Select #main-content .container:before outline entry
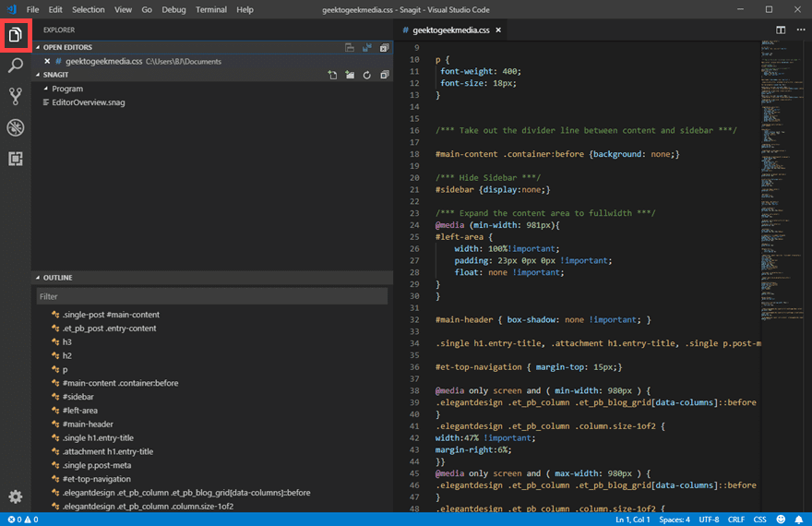Image resolution: width=812 pixels, height=526 pixels. coord(212,383)
